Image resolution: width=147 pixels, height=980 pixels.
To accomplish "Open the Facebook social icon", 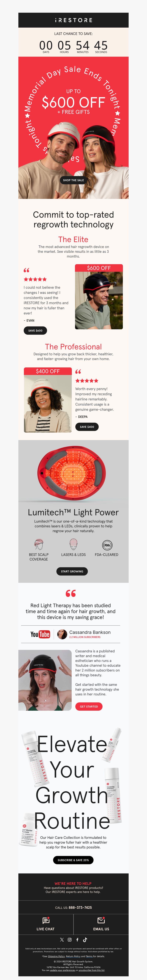I will pos(77,939).
